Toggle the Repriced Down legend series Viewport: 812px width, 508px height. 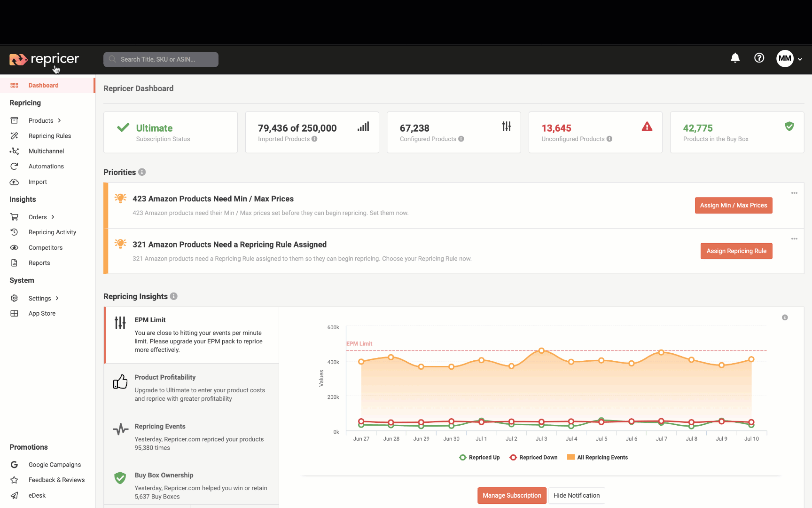533,458
